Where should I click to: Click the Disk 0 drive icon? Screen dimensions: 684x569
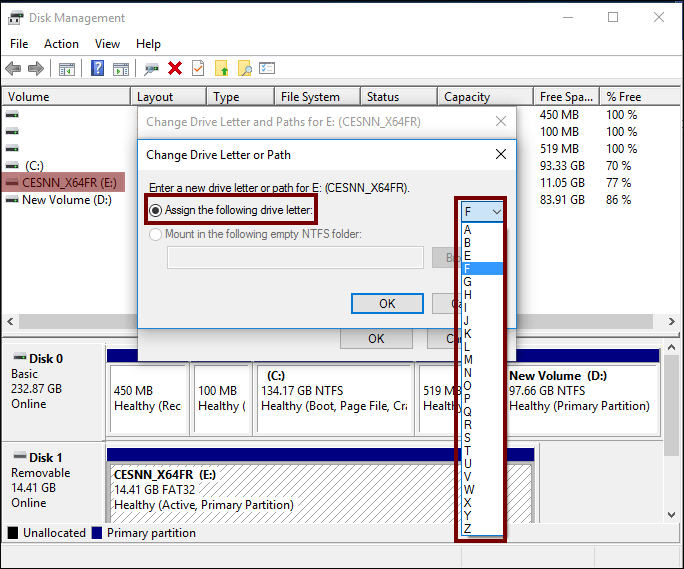click(20, 357)
